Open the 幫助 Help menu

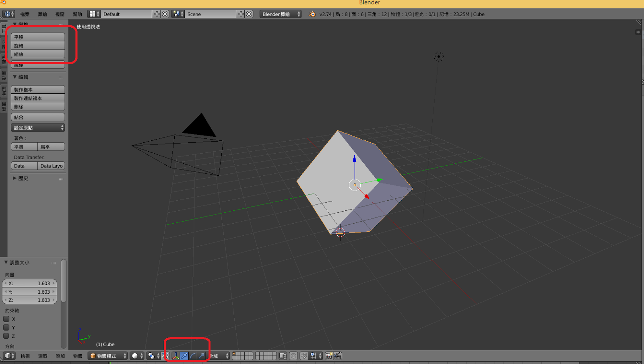[77, 14]
